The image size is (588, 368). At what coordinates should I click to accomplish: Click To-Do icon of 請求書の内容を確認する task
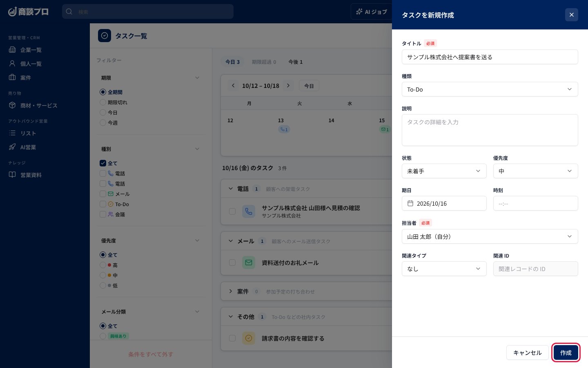click(249, 338)
